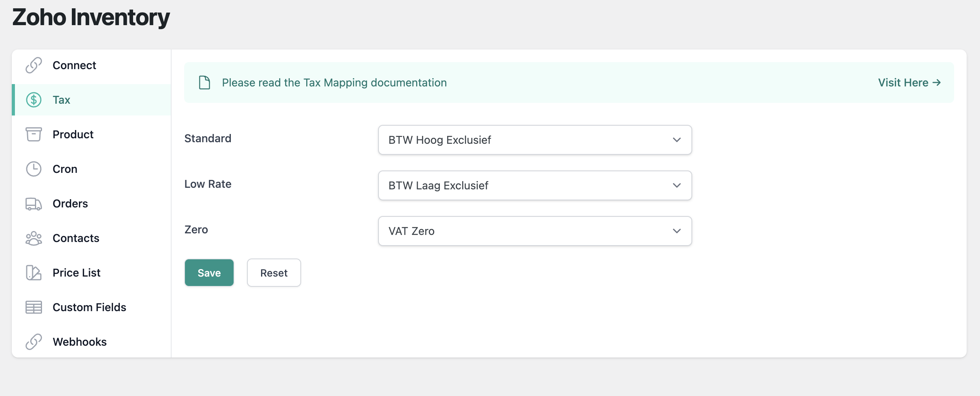Click chevron arrow of BTW Hoog Exclusief
Screen dimensions: 980x396
point(676,140)
